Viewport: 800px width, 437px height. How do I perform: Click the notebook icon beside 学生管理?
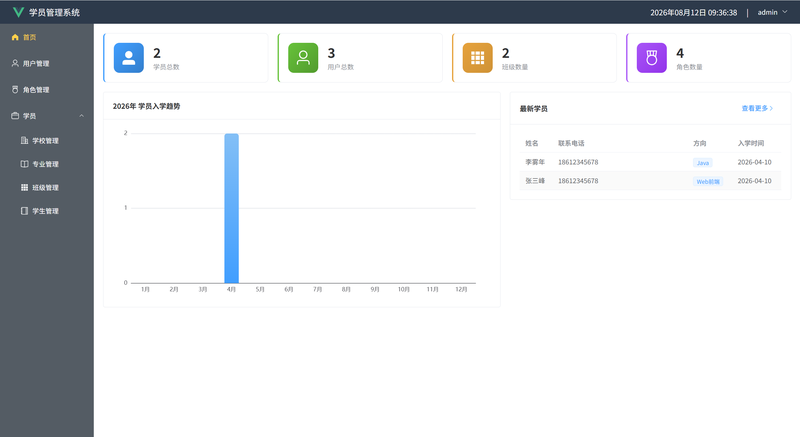(x=24, y=211)
